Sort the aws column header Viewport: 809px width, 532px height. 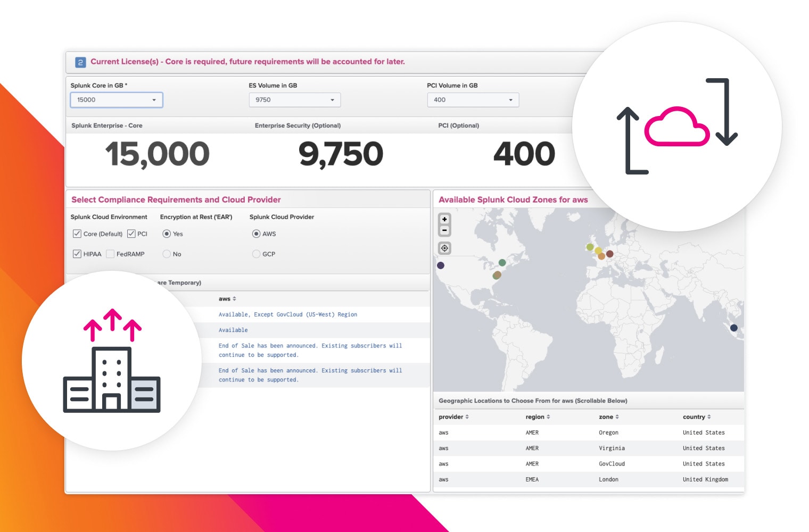[x=227, y=299]
